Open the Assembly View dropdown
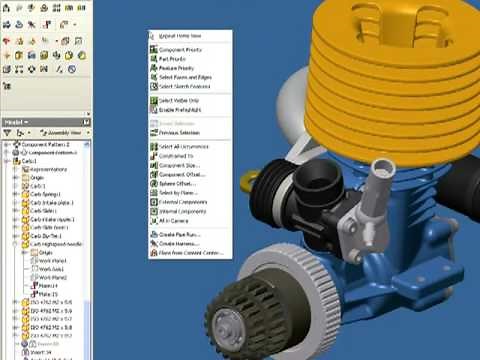Screen dimensions: 480x360 (65, 133)
